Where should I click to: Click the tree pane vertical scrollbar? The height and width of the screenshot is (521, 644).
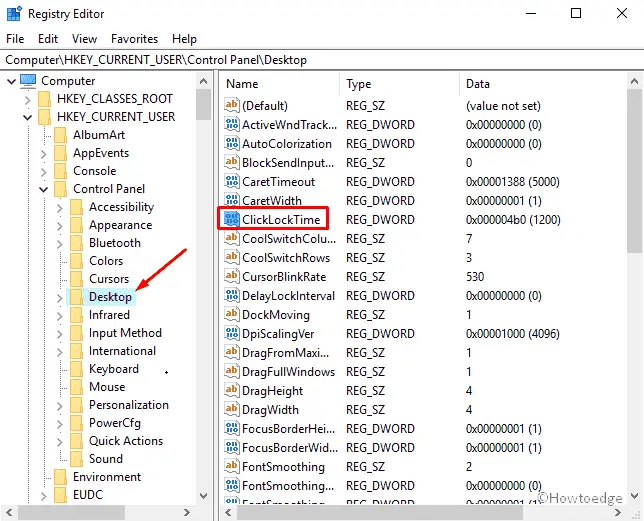click(204, 300)
